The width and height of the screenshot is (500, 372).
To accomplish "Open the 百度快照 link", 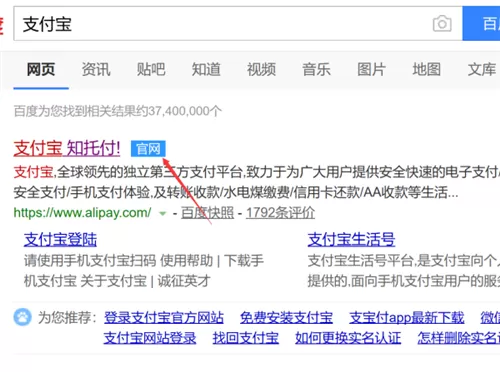I will tap(207, 213).
